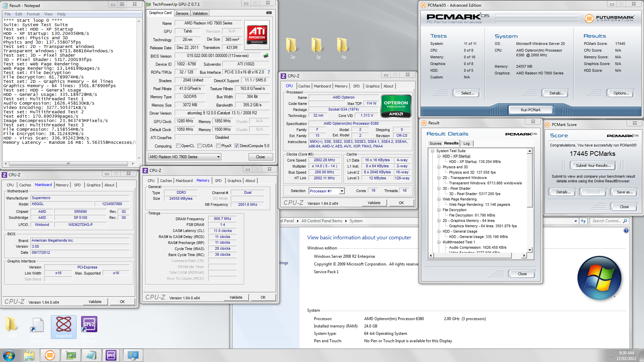Collapse the 3D - Pixel Shader node
Image resolution: width=644 pixels, height=362 pixels.
point(439,188)
